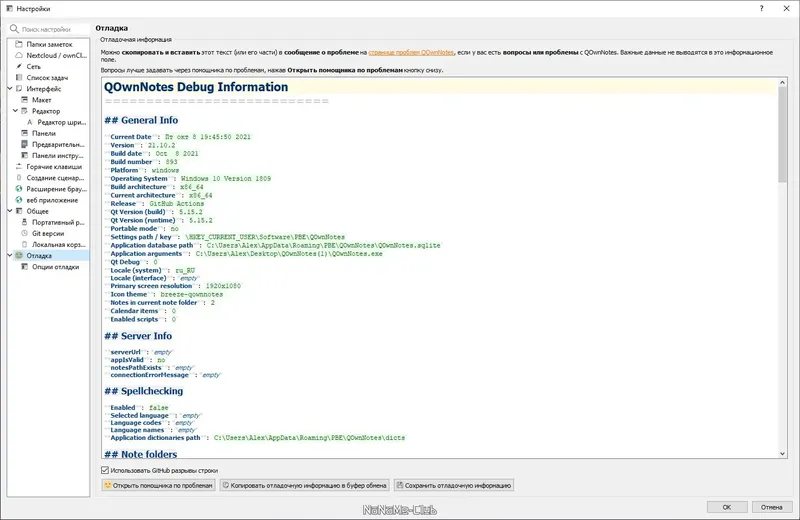Click the Панели panels icon
This screenshot has width=800, height=520.
click(24, 133)
